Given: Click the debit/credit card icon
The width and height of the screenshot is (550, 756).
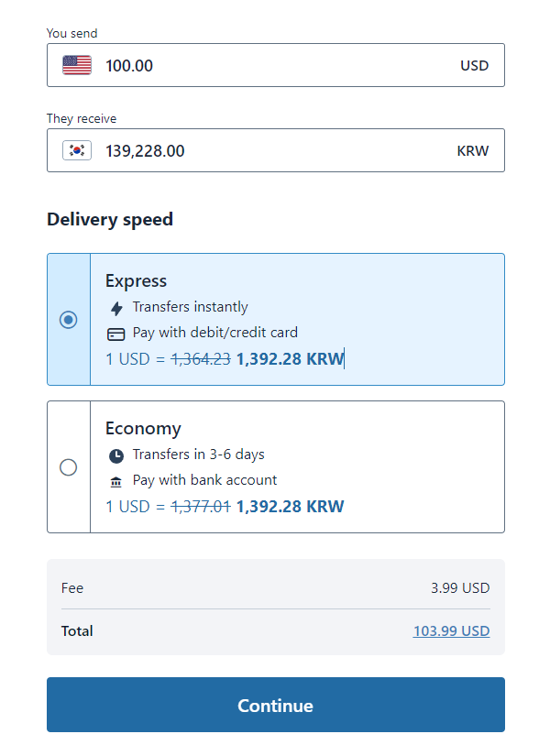Looking at the screenshot, I should [116, 334].
